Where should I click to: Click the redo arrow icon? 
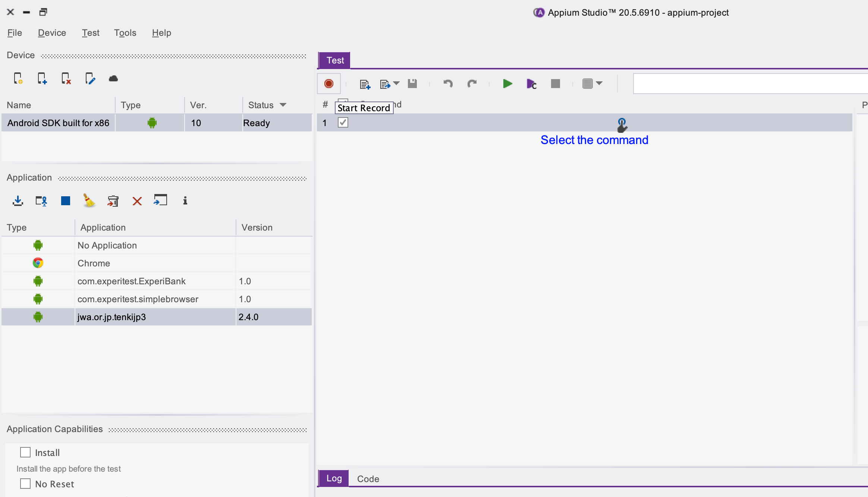472,84
